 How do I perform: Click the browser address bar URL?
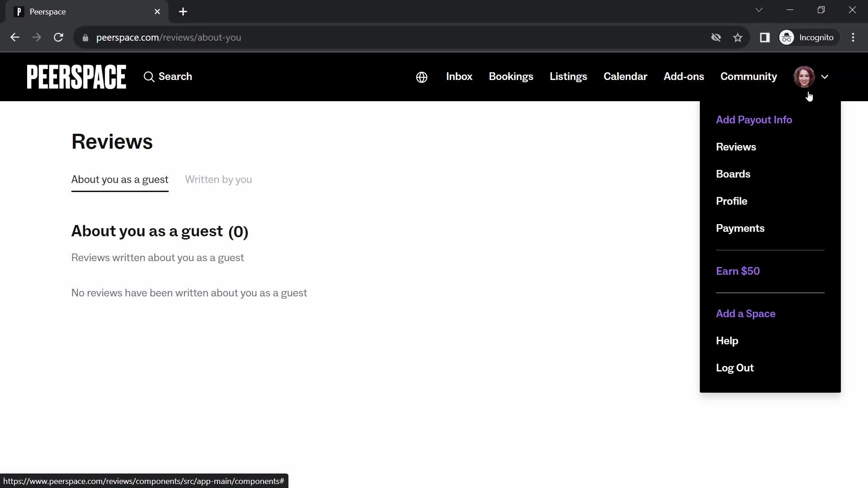(x=168, y=38)
